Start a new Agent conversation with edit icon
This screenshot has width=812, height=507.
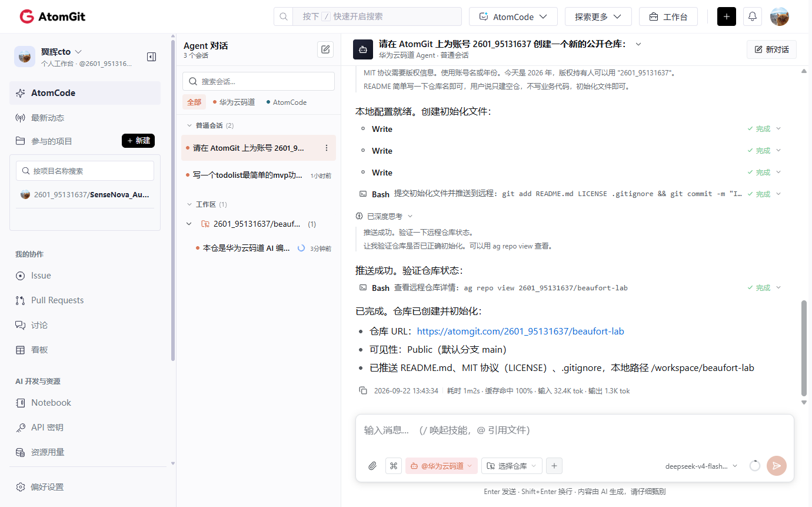click(x=325, y=49)
